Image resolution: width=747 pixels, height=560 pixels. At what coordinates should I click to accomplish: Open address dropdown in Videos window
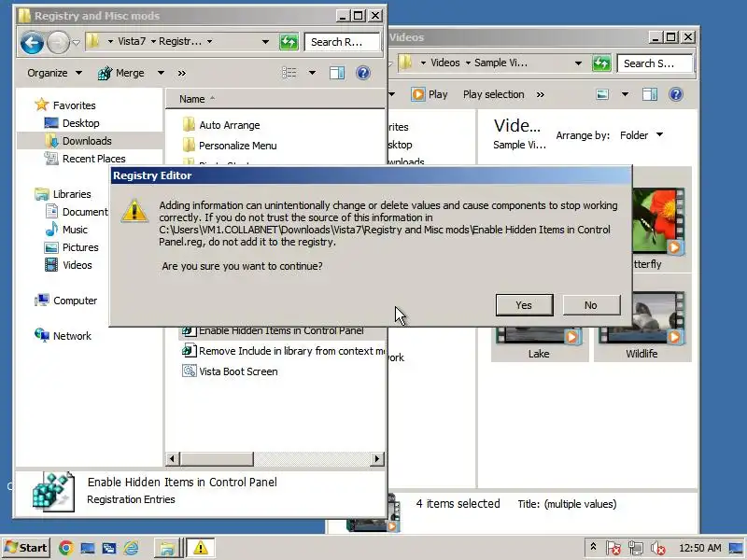pos(578,63)
